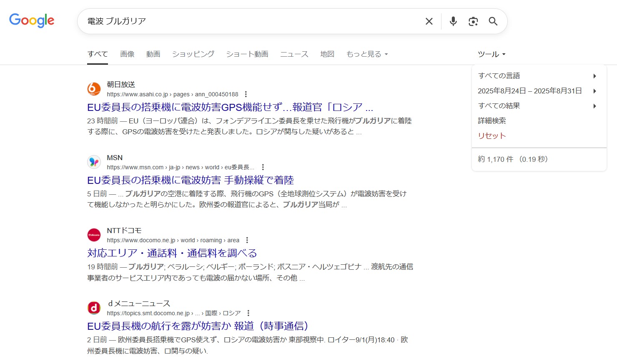The image size is (617, 364).
Task: Click the 朝日放送 source name
Action: point(121,85)
